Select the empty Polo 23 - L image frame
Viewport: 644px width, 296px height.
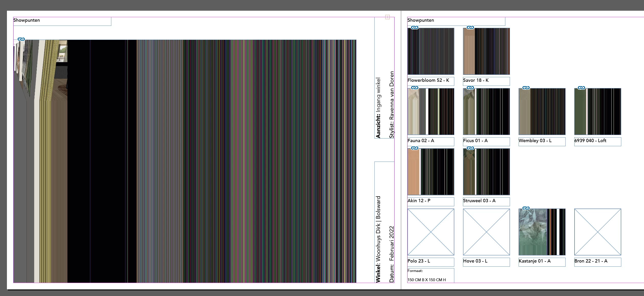tap(431, 232)
